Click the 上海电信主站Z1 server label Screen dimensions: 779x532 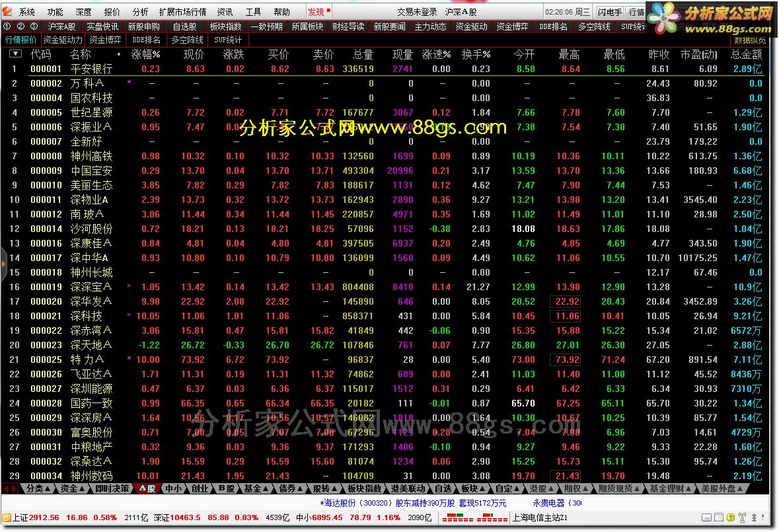coord(540,517)
